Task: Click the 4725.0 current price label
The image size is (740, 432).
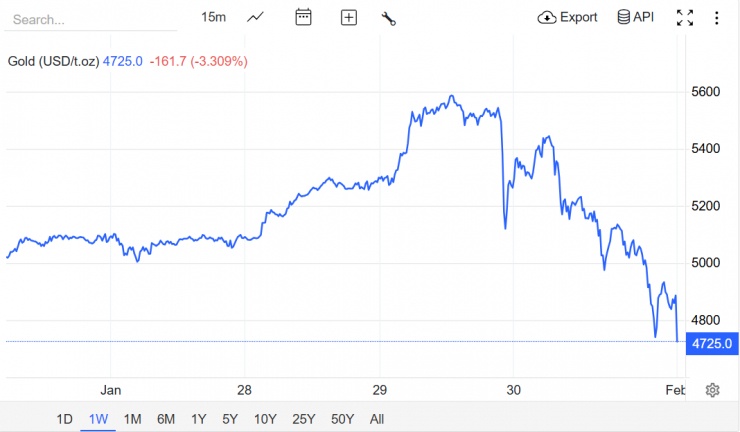Action: pyautogui.click(x=712, y=343)
